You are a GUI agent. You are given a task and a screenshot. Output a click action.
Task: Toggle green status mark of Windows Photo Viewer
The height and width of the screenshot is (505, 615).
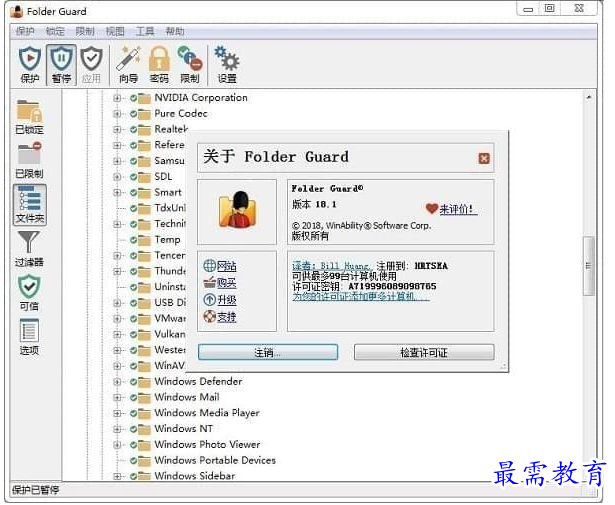pos(133,445)
